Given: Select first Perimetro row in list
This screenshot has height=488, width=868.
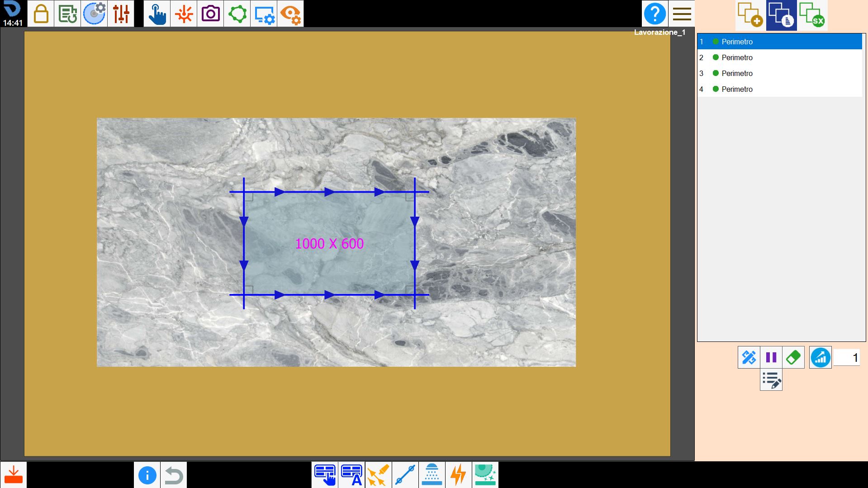Looking at the screenshot, I should [x=779, y=42].
